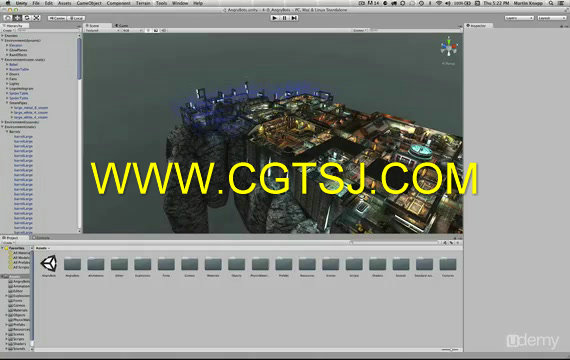
Task: Click the volume icon in the menu bar
Action: (448, 3)
